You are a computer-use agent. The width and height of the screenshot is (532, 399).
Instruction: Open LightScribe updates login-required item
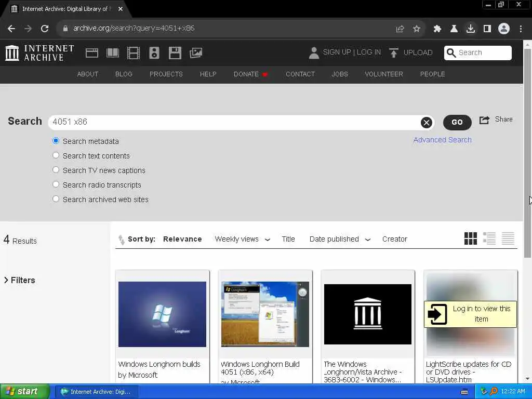pyautogui.click(x=470, y=314)
